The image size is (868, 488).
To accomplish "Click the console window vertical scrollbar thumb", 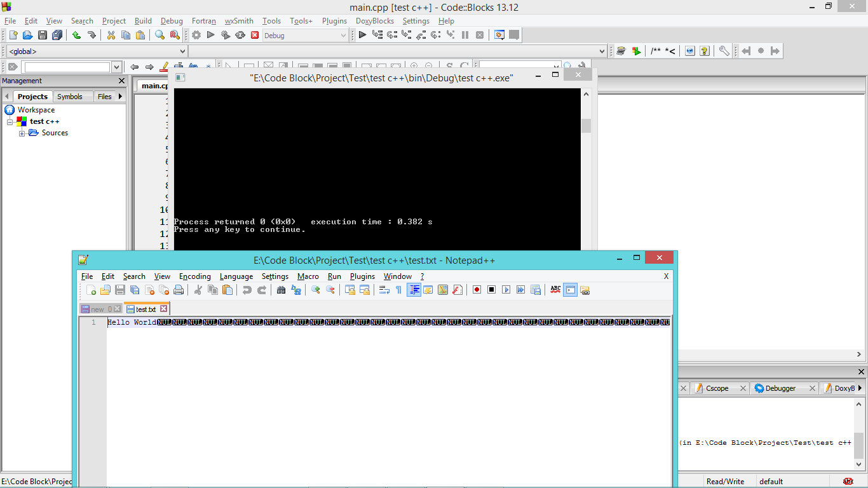I will point(586,126).
